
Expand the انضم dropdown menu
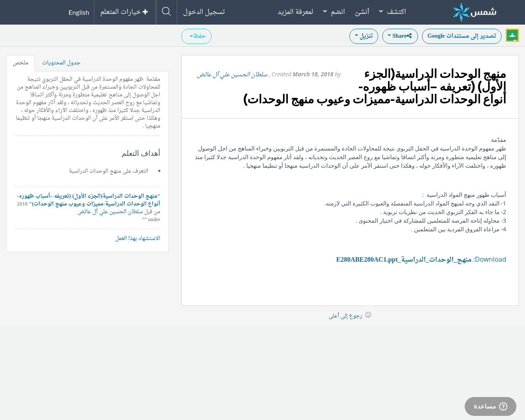[334, 12]
